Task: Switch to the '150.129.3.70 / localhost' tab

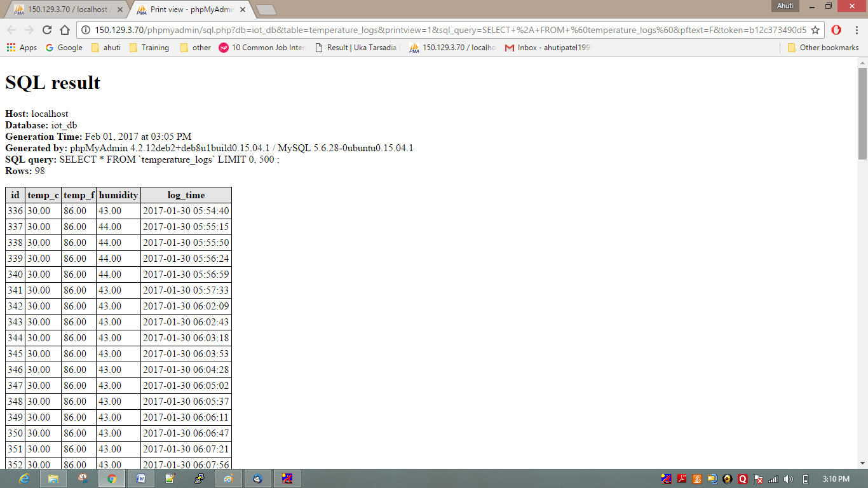Action: 67,10
